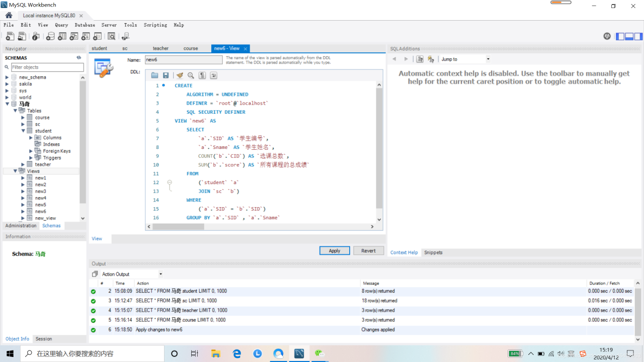The width and height of the screenshot is (644, 362).
Task: Beautify the DDL statement with broom icon
Action: click(x=180, y=75)
